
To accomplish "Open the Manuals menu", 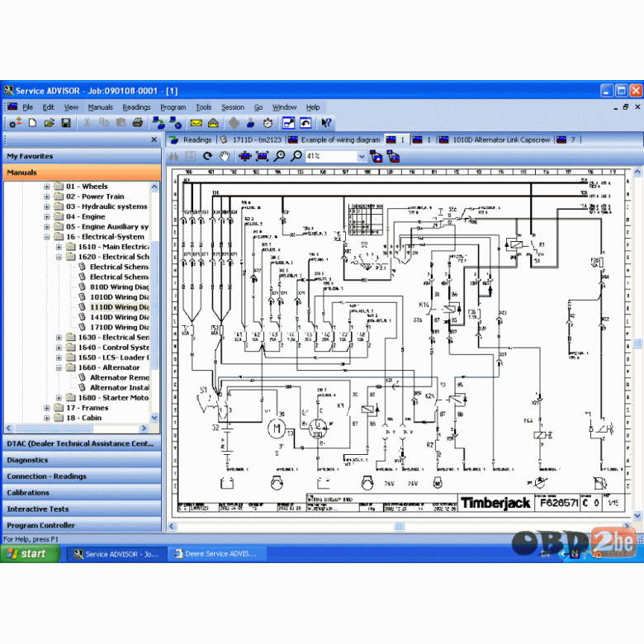I will [100, 107].
